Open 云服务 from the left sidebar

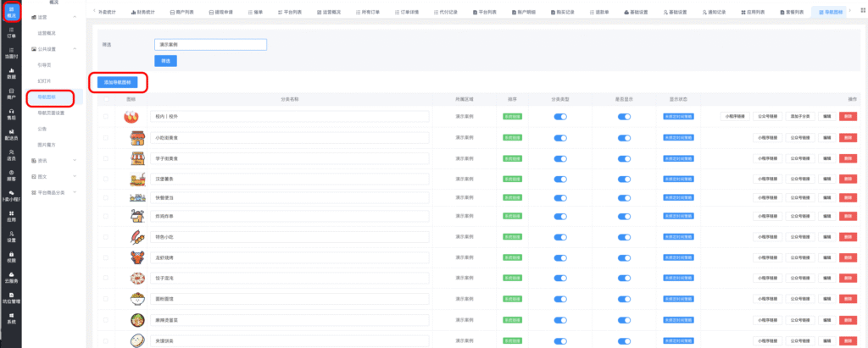[x=11, y=278]
